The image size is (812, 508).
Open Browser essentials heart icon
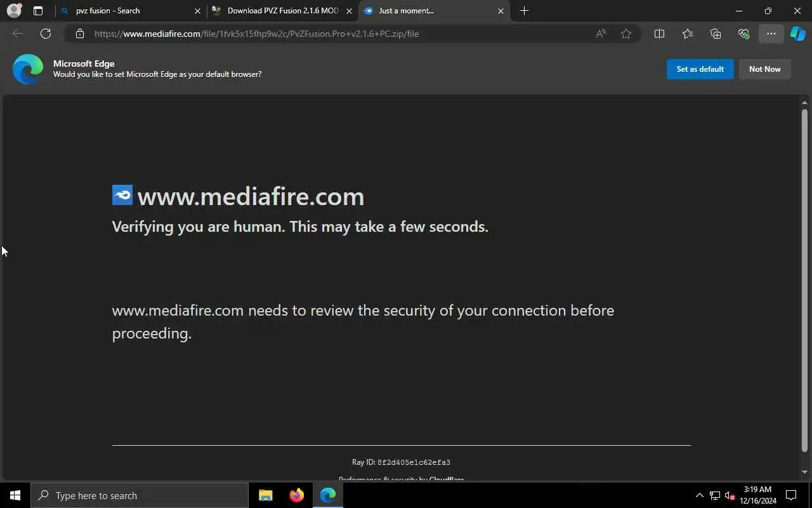click(743, 34)
